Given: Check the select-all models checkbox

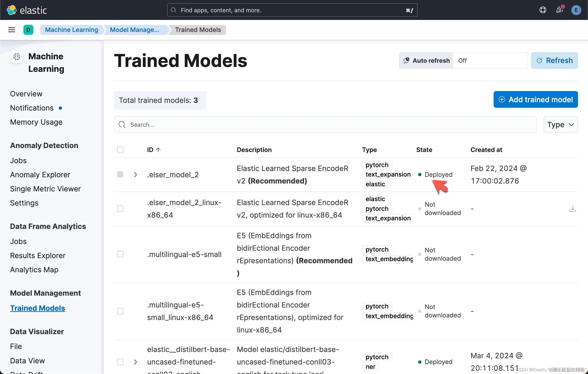Looking at the screenshot, I should [x=120, y=149].
